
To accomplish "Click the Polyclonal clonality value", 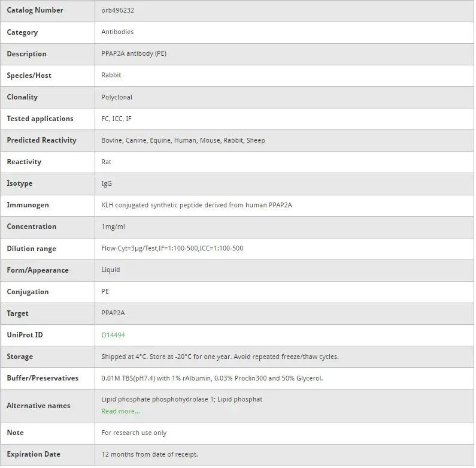I will (117, 97).
